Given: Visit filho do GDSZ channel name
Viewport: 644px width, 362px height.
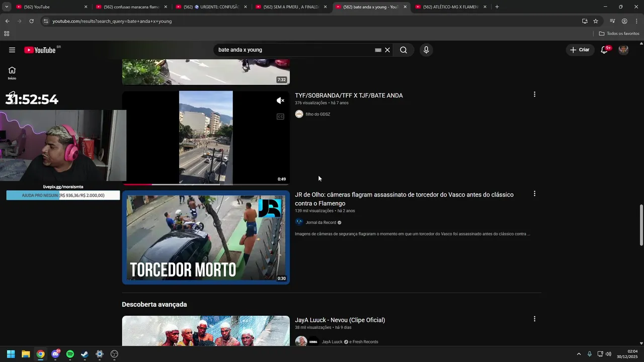Looking at the screenshot, I should (317, 114).
